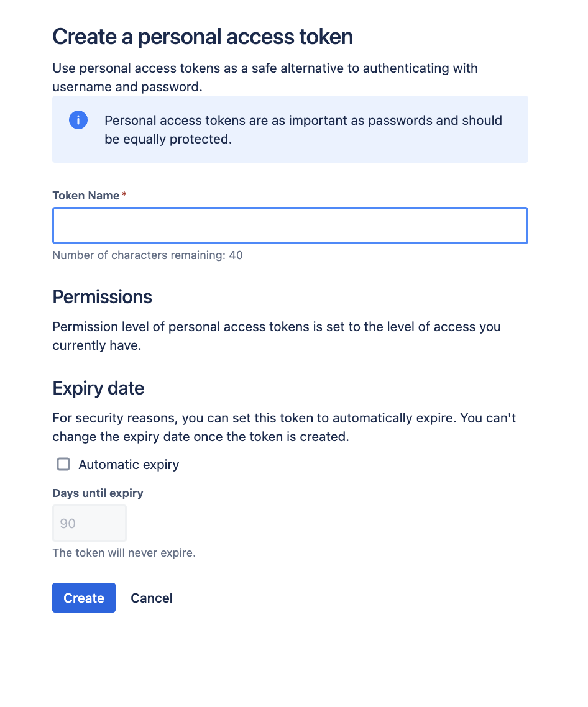This screenshot has height=707, width=588.
Task: Select the Permissions section heading
Action: click(x=102, y=297)
